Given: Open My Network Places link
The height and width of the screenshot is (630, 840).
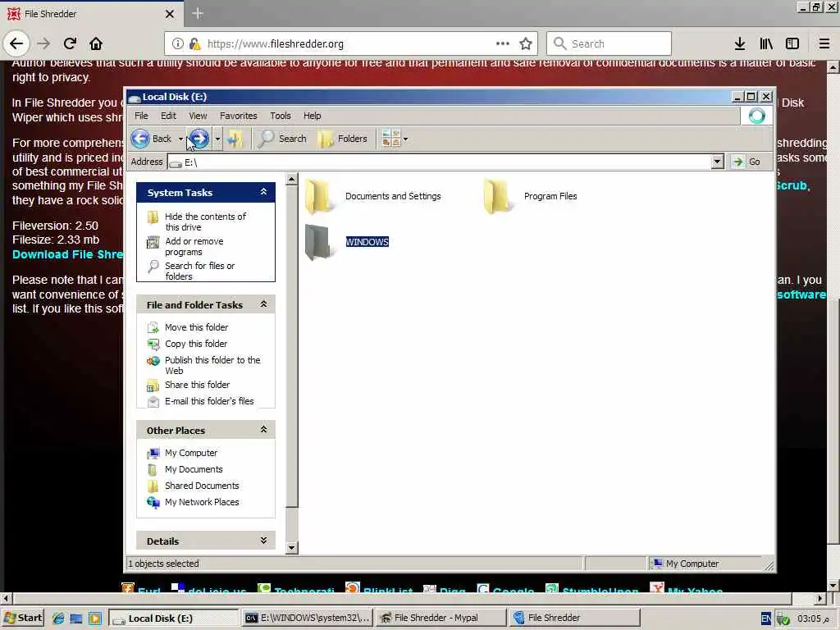Looking at the screenshot, I should pos(202,503).
